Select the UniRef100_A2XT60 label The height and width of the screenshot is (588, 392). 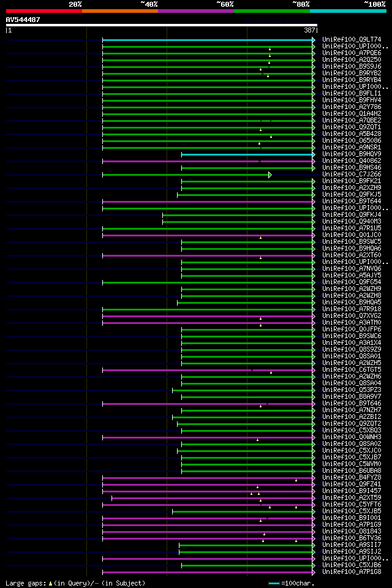(352, 255)
